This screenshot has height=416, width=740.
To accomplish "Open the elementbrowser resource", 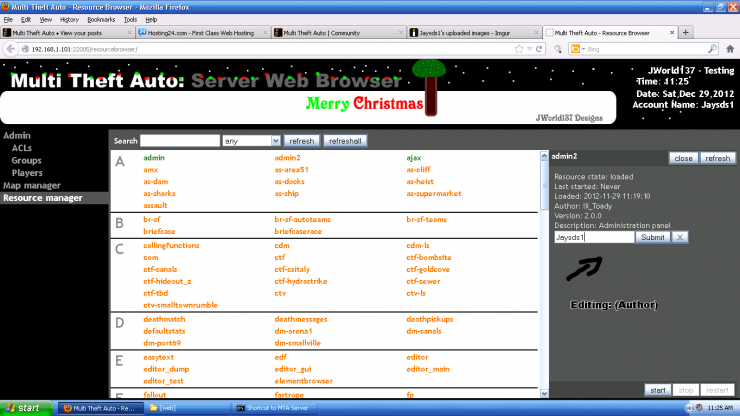I will click(303, 381).
